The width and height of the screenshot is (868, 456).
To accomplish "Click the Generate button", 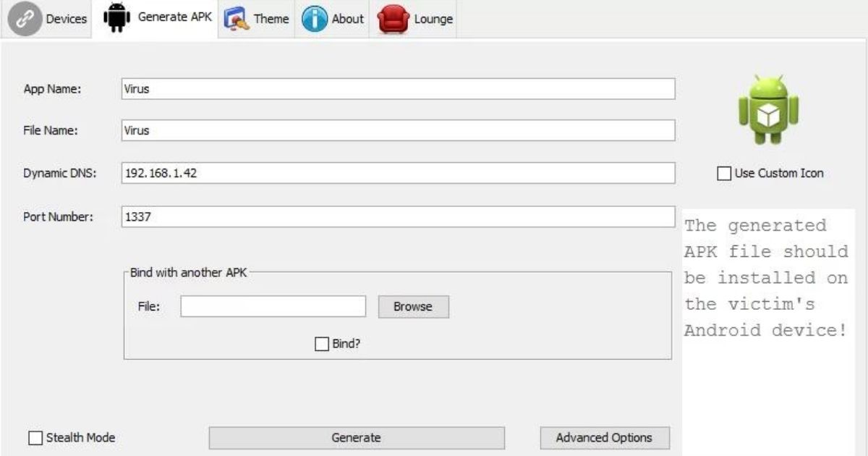I will click(x=358, y=437).
